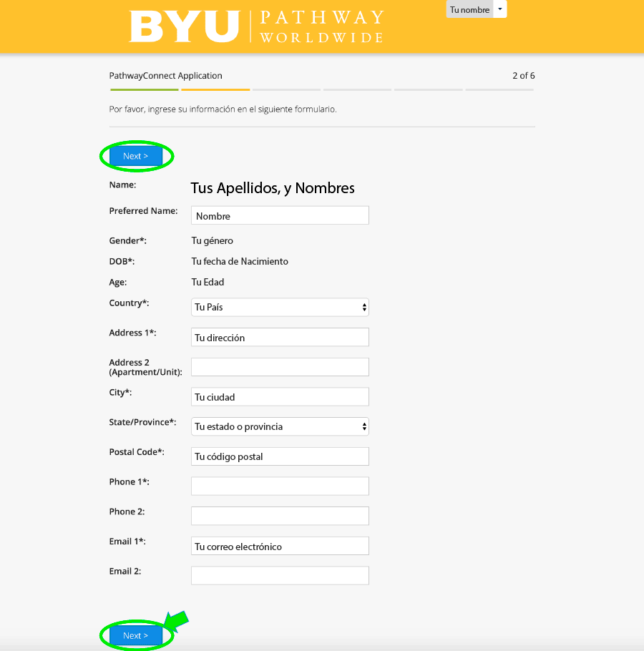Click the yellow second progress step bar
Image resolution: width=644 pixels, height=651 pixels.
coord(215,89)
